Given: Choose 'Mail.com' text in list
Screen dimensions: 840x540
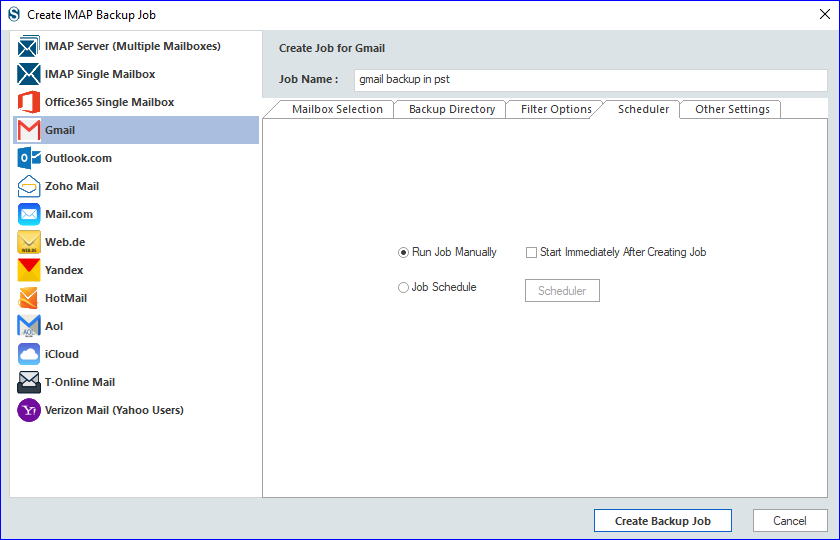Looking at the screenshot, I should pos(69,214).
